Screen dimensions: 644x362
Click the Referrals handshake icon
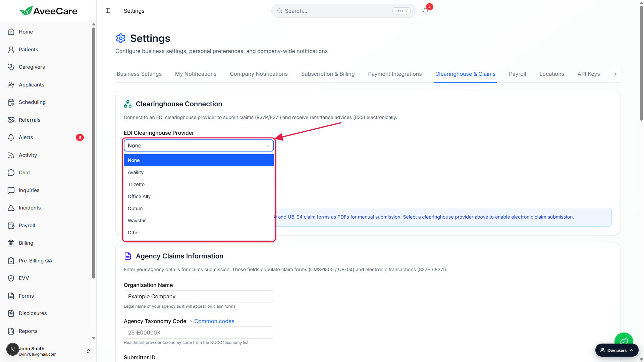click(x=11, y=120)
